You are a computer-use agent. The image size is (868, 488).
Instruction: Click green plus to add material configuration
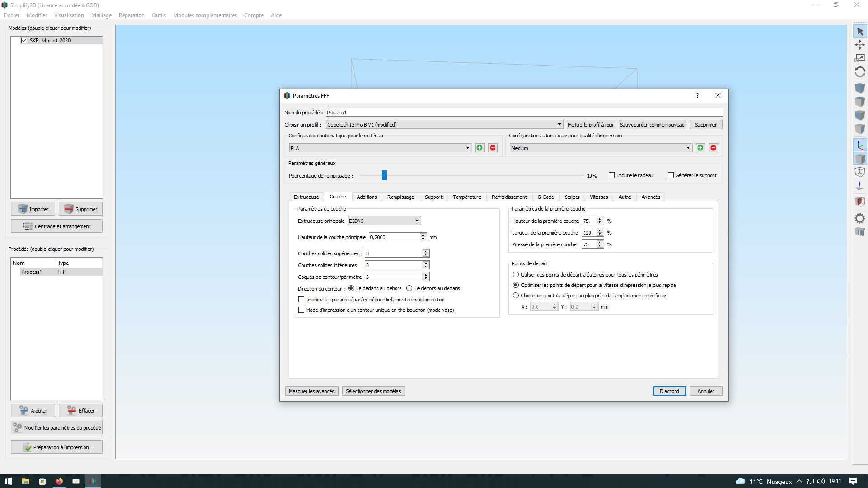tap(480, 148)
